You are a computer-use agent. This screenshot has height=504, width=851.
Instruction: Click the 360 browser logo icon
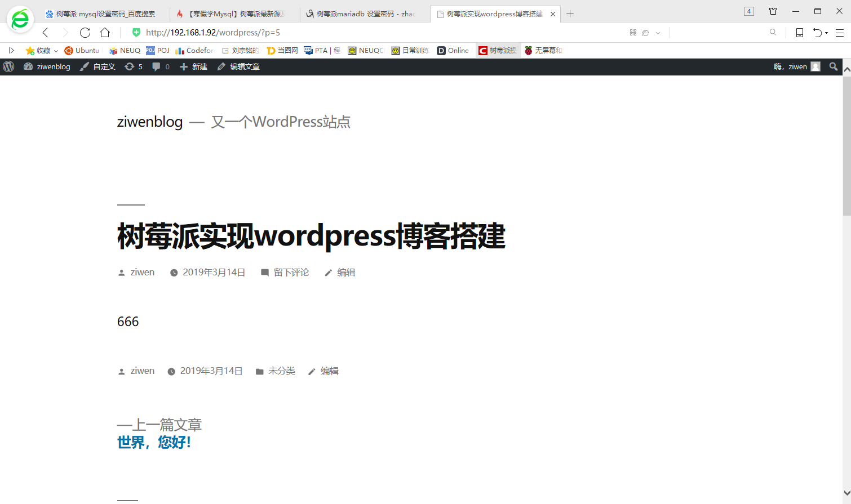coord(20,20)
